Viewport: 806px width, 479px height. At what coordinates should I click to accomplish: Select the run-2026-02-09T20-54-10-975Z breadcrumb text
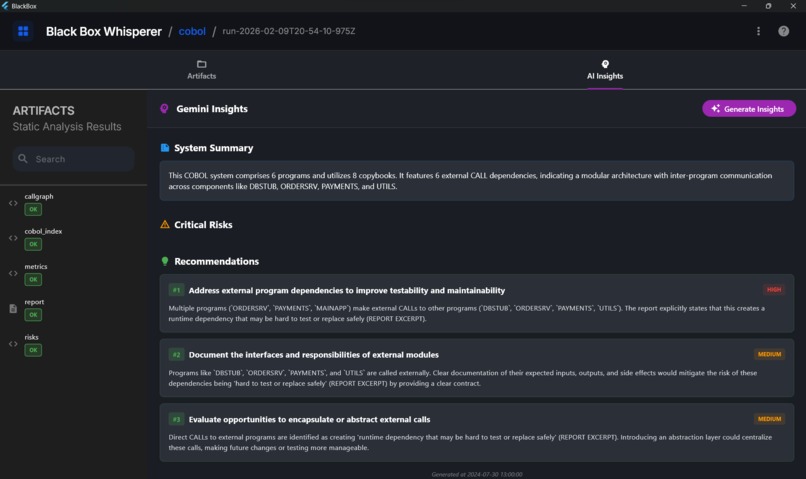(288, 31)
